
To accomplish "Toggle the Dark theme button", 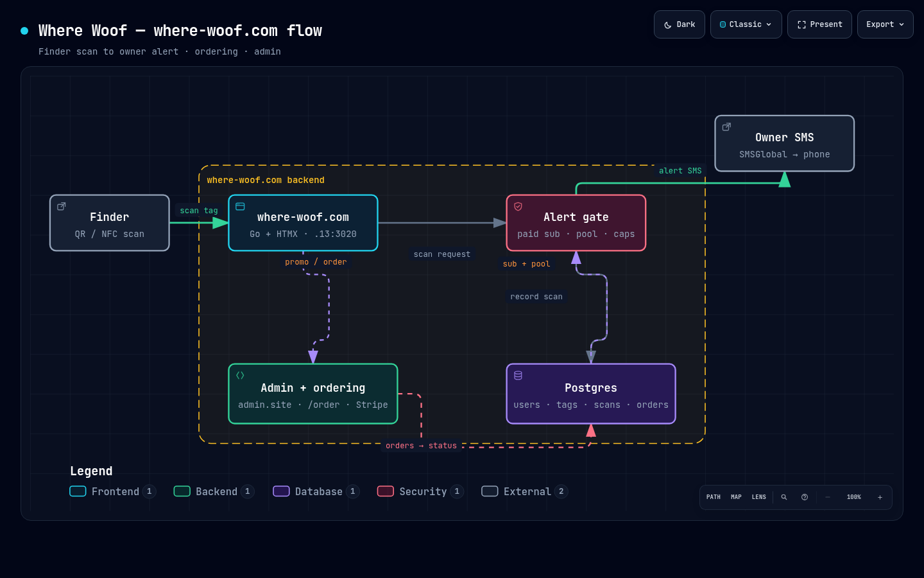I will [680, 24].
